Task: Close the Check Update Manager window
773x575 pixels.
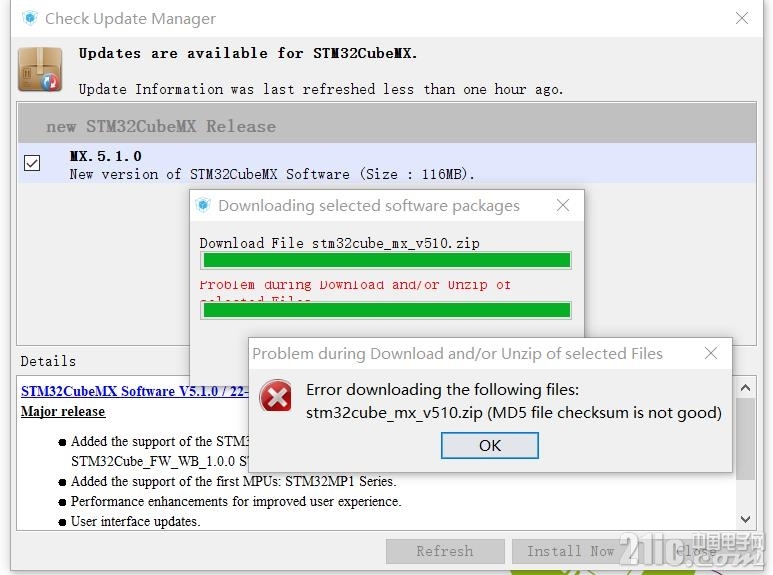Action: pyautogui.click(x=742, y=18)
